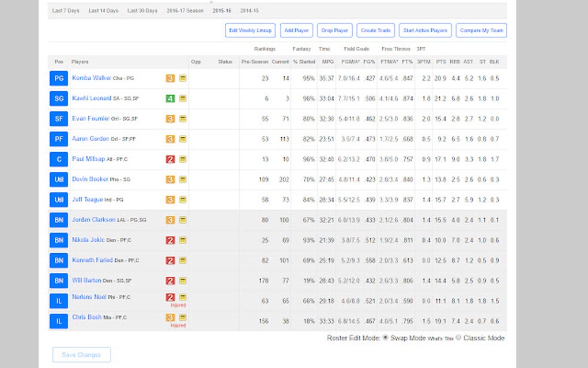The height and width of the screenshot is (368, 588).
Task: Open Jeff Teague's player note icon
Action: [182, 200]
